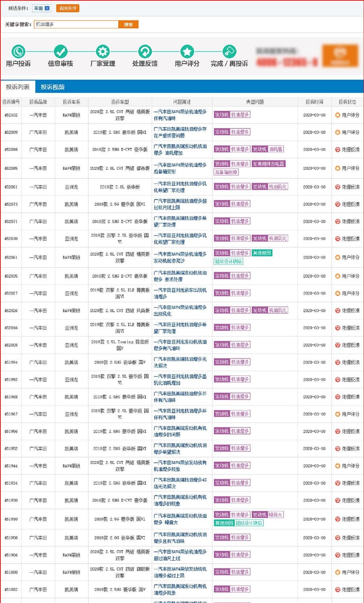Screen dimensions: 364x603
Task: Click the 疑似设计缺陷 tag in row 452061
Action: click(x=228, y=261)
